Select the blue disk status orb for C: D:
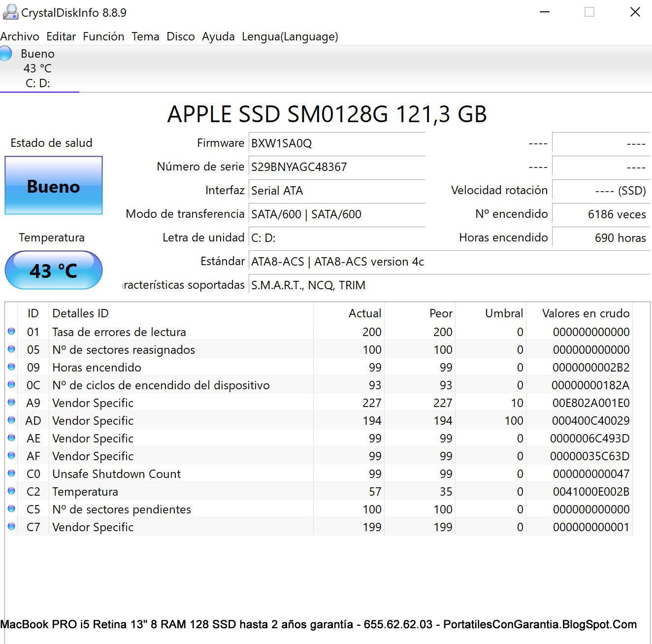Image resolution: width=652 pixels, height=644 pixels. pos(5,53)
